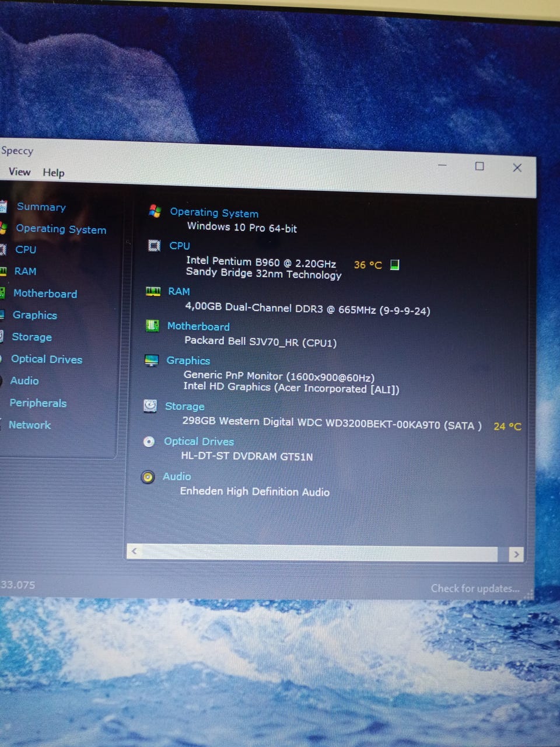Select Graphics in the sidebar
Screen dimensions: 560x747
tap(35, 315)
